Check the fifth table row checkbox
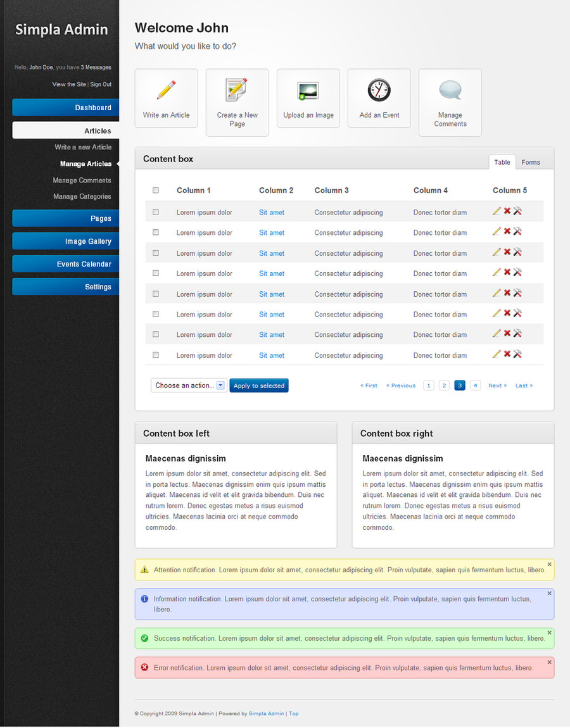570x728 pixels. [156, 294]
